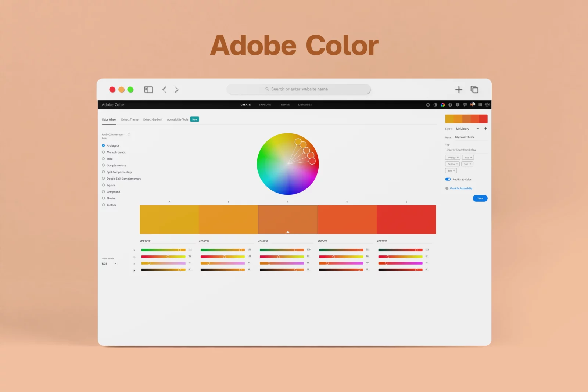The image size is (588, 392).
Task: Add the Fire tag
Action: 451,171
